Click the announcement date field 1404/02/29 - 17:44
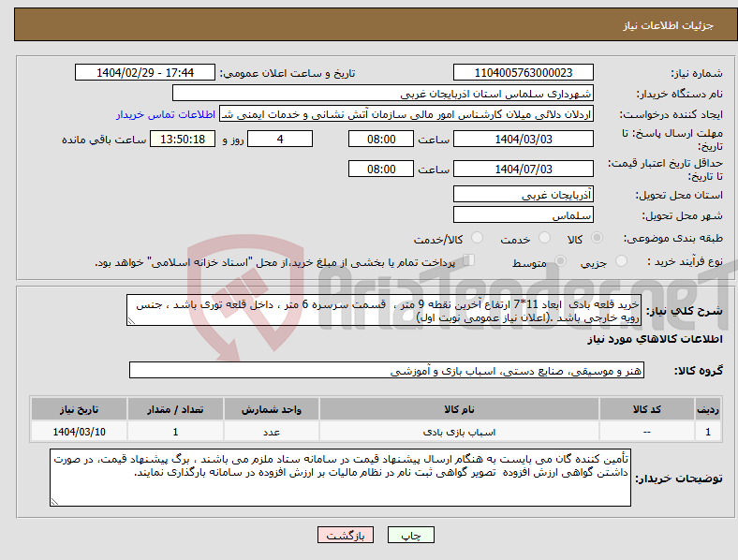Screen dimensions: 738x560 click(x=145, y=72)
